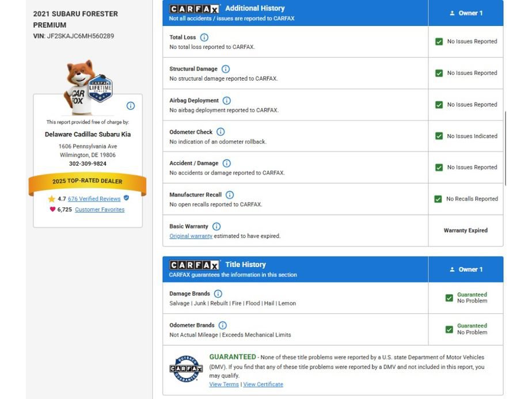Open the dealer card info icon
Viewport: 532px width, 399px height.
(131, 105)
